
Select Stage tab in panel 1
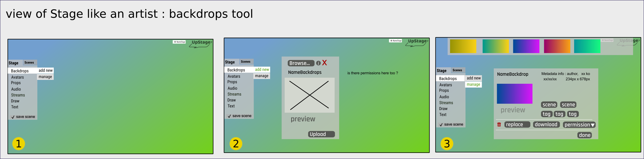13,63
